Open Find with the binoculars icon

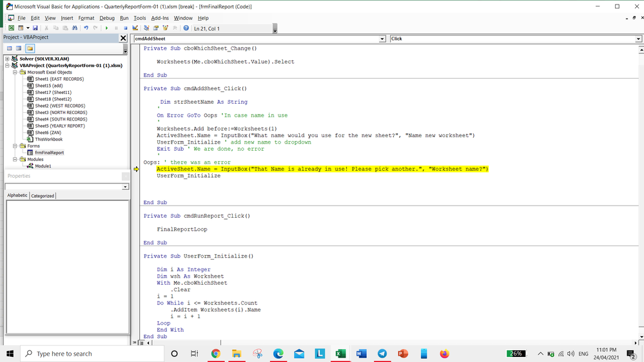click(75, 28)
